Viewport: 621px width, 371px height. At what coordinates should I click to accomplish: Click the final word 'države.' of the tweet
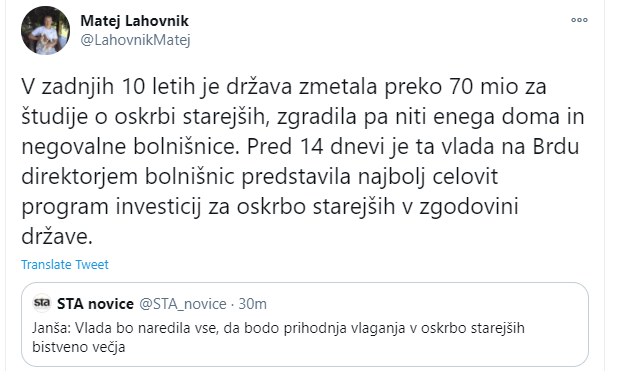(x=57, y=237)
